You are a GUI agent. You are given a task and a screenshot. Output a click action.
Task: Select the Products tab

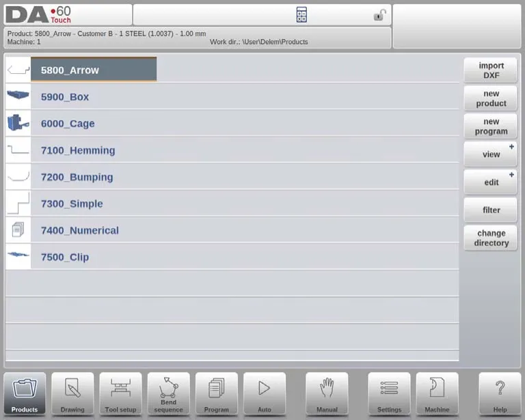[25, 393]
